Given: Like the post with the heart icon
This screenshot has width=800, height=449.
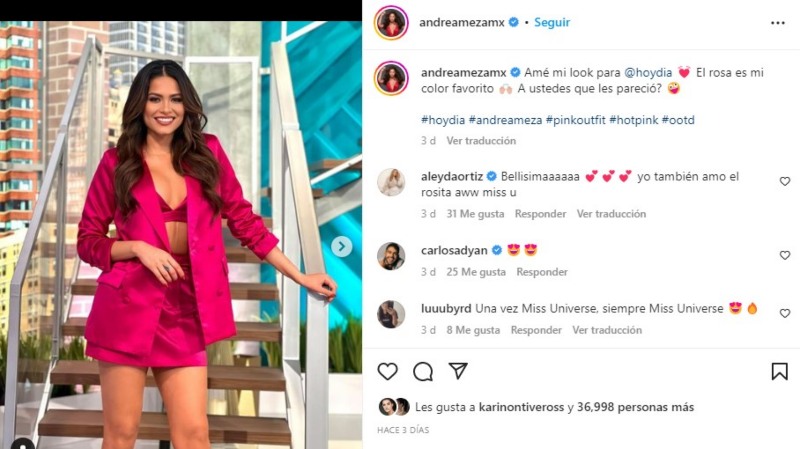Looking at the screenshot, I should pyautogui.click(x=387, y=371).
